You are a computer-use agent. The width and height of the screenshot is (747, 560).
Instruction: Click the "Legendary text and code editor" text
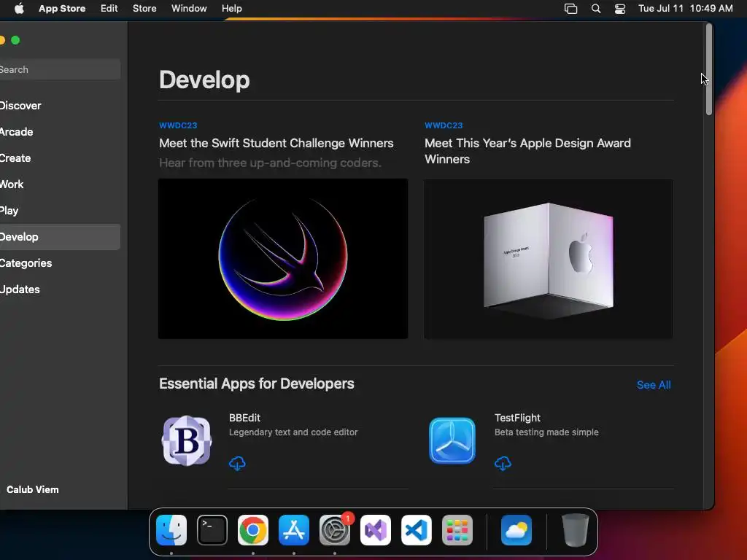click(293, 432)
